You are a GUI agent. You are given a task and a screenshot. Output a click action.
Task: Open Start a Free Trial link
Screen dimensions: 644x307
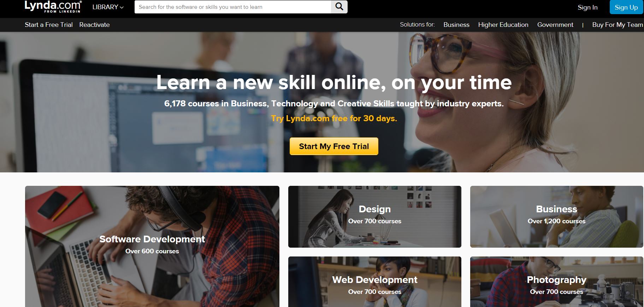[x=49, y=25]
